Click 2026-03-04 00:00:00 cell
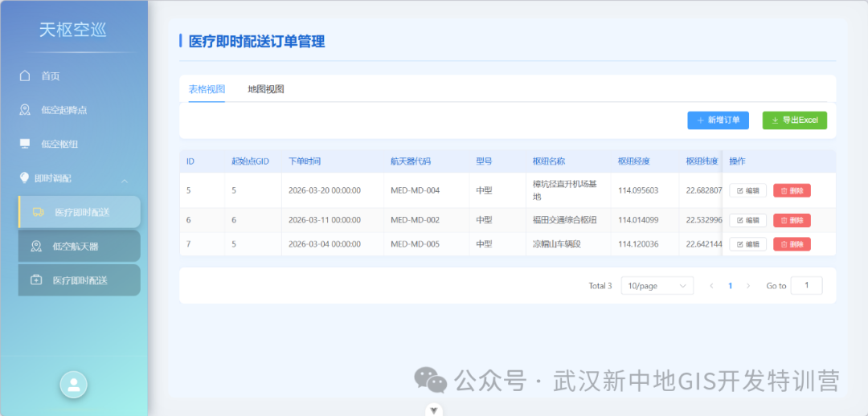The image size is (868, 416). pyautogui.click(x=325, y=244)
